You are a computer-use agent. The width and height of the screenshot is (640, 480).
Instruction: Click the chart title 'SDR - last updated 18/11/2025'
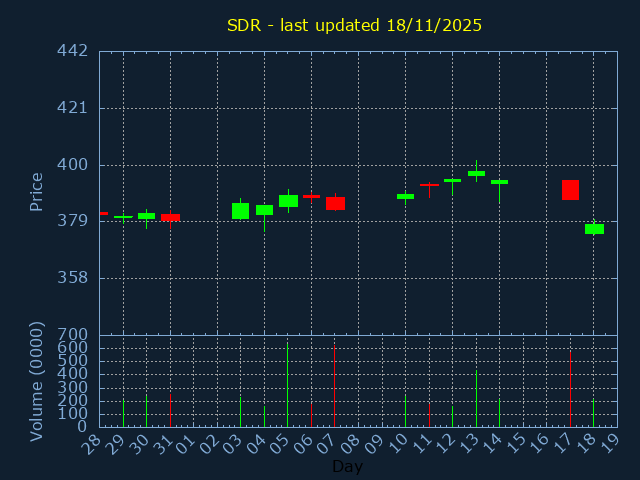coord(354,25)
